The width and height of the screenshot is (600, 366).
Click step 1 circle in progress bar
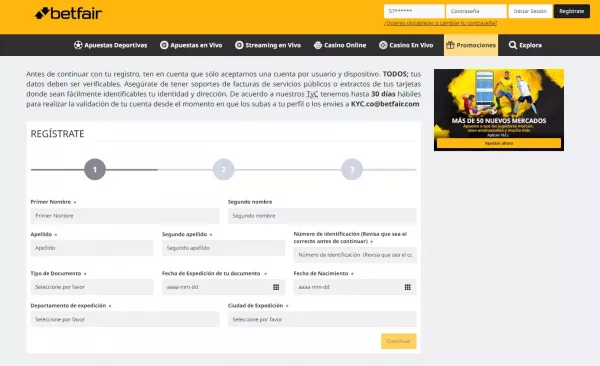pyautogui.click(x=95, y=169)
